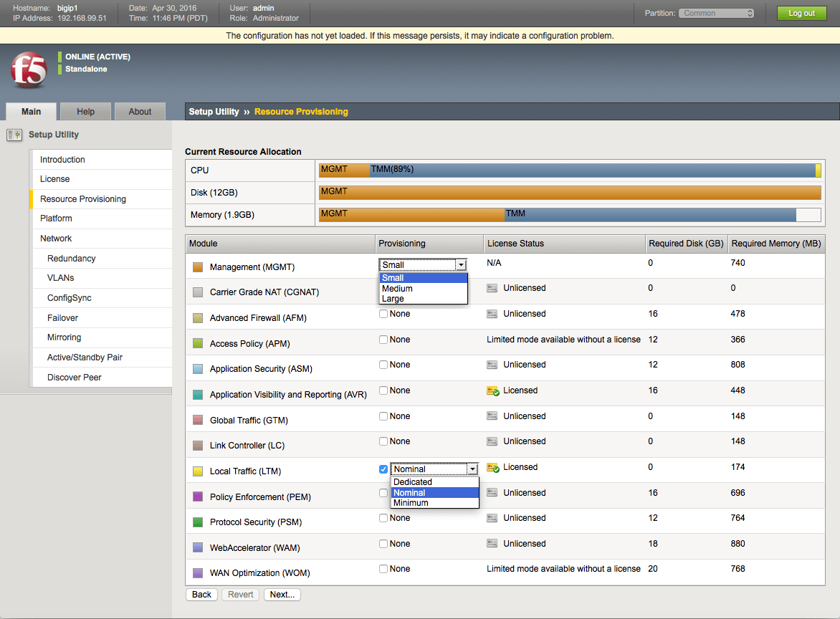Click the AFM module color square
840x619 pixels.
198,318
